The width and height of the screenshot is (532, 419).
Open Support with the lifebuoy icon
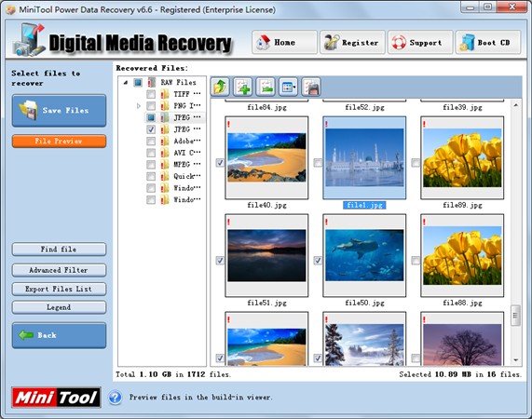pos(420,43)
